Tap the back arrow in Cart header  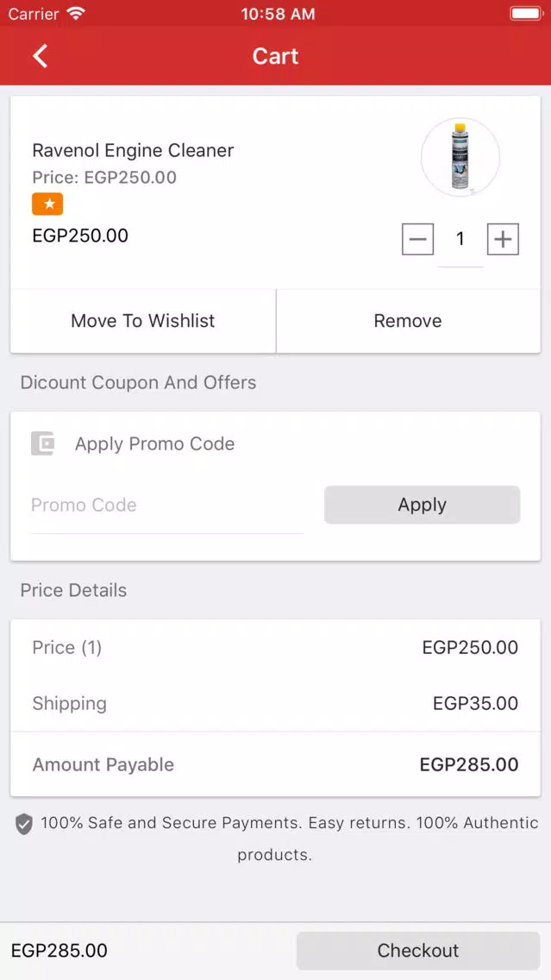tap(40, 56)
